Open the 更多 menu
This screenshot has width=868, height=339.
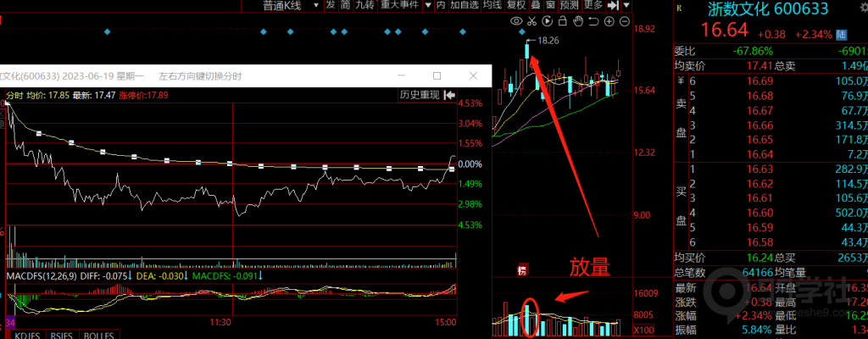tap(593, 5)
